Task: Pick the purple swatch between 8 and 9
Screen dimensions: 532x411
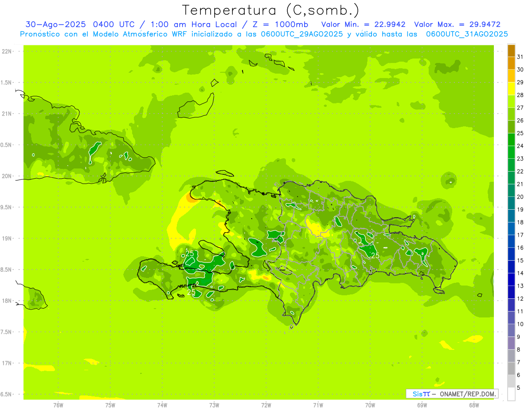Action: tap(511, 343)
